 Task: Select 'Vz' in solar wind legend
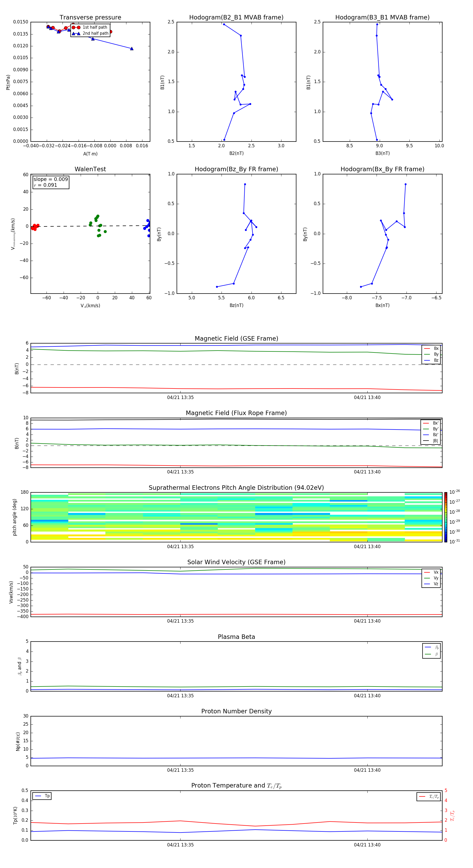pyautogui.click(x=431, y=584)
